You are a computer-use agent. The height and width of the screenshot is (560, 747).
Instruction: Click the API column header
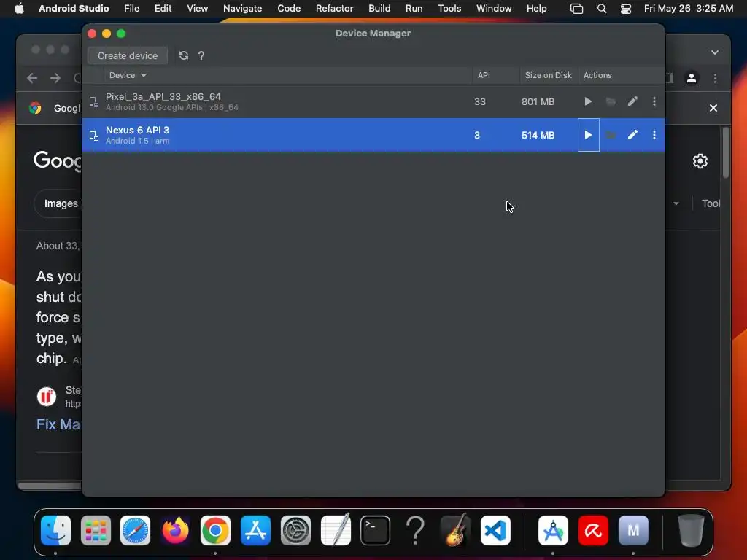(x=484, y=75)
